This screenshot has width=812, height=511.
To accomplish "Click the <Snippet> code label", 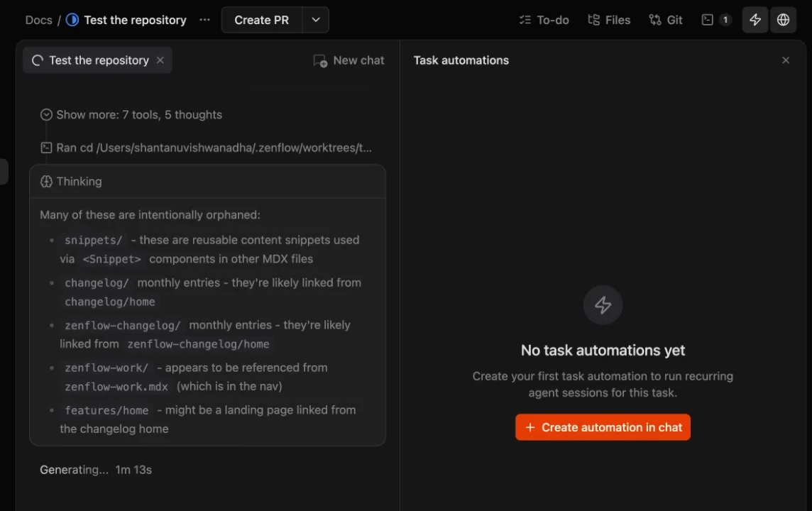I will coord(112,259).
